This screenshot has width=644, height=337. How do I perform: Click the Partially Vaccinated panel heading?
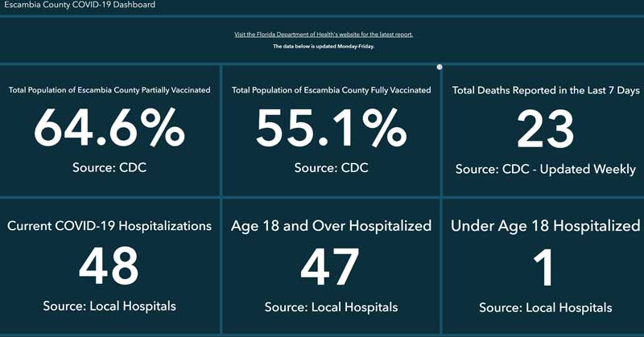[109, 90]
